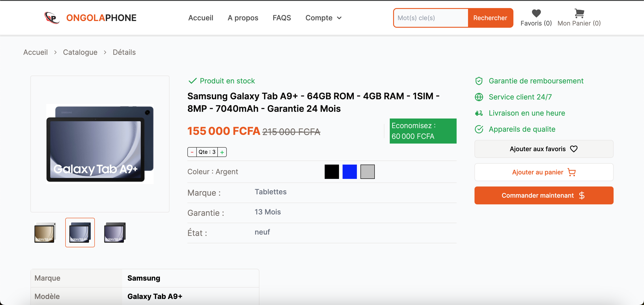This screenshot has height=305, width=644.
Task: Select the blue color swatch
Action: click(x=350, y=172)
